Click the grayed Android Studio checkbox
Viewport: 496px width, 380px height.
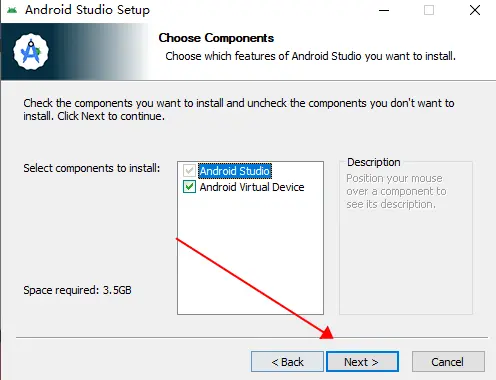[189, 171]
